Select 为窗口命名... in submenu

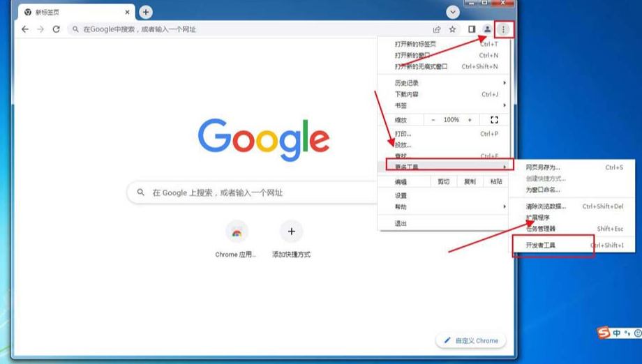tap(572, 190)
